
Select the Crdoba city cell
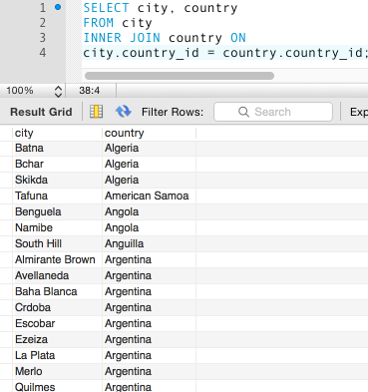pos(57,307)
